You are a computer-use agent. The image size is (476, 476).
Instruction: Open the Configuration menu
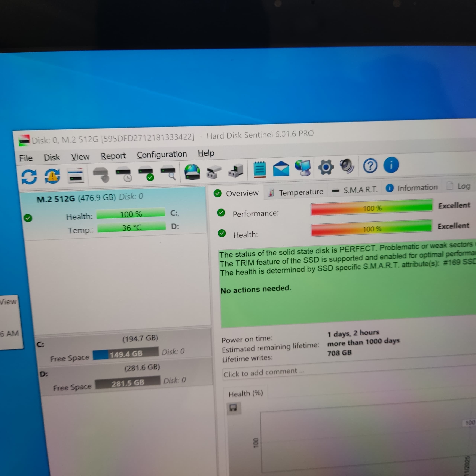click(x=162, y=155)
